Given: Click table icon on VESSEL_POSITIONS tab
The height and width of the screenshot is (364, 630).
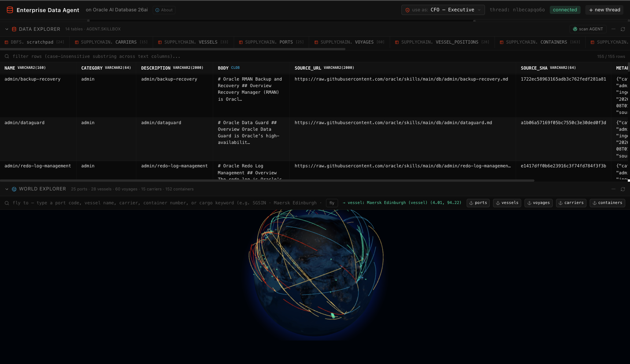Looking at the screenshot, I should tap(397, 42).
